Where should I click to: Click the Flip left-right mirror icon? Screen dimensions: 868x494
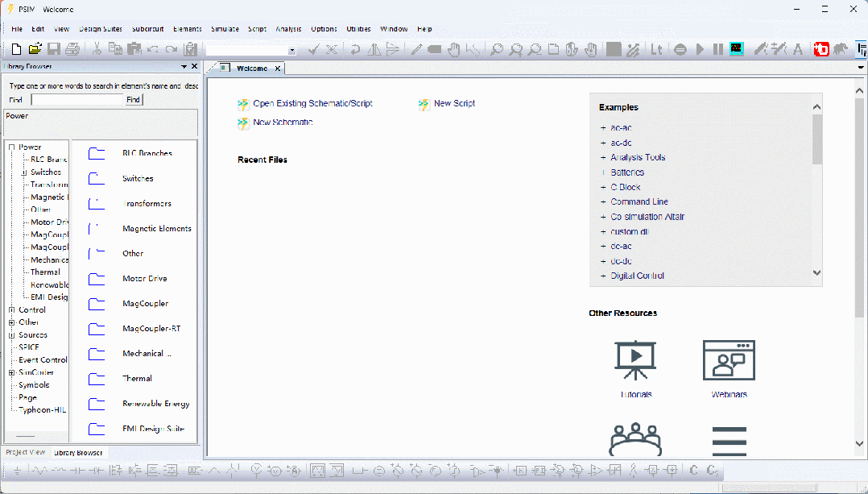pos(374,49)
